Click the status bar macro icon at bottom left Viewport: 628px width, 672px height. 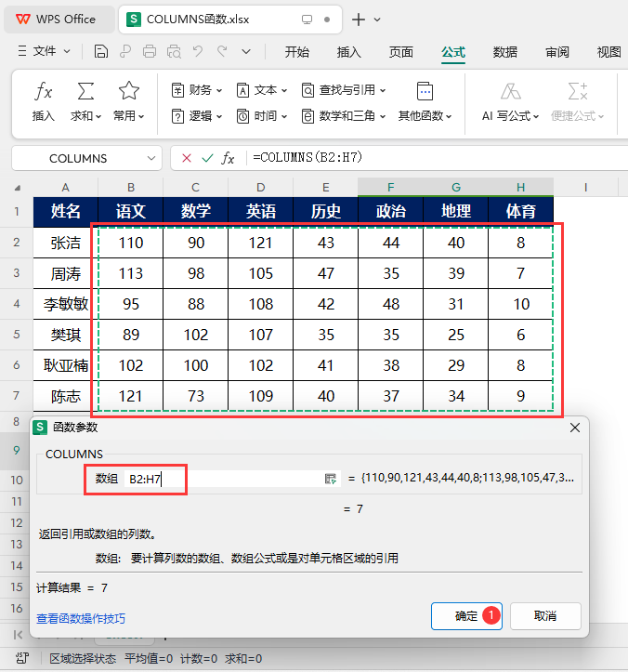pyautogui.click(x=22, y=658)
